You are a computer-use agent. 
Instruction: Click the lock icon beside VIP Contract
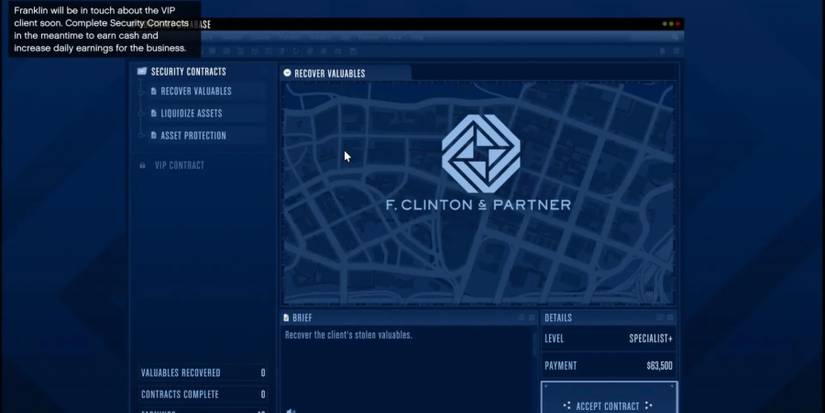pos(142,165)
